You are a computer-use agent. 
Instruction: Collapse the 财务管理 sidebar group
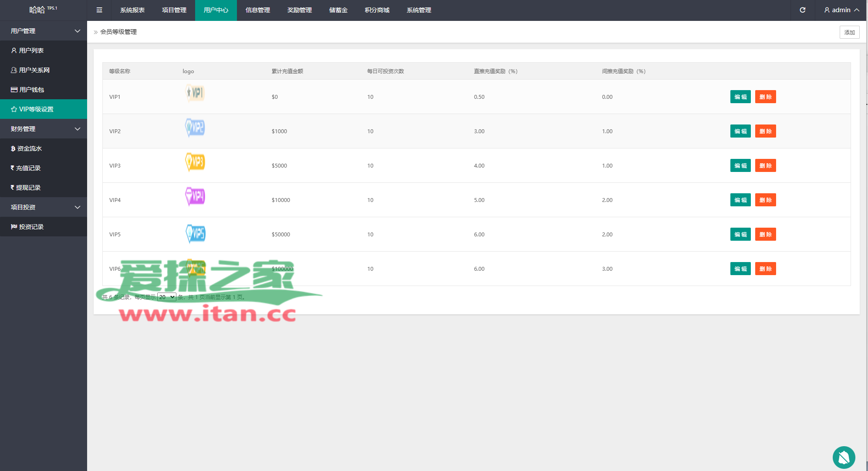[44, 129]
